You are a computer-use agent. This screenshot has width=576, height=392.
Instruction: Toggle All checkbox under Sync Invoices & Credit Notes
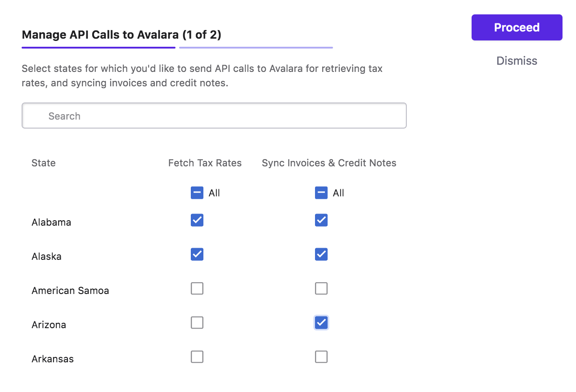pos(321,193)
